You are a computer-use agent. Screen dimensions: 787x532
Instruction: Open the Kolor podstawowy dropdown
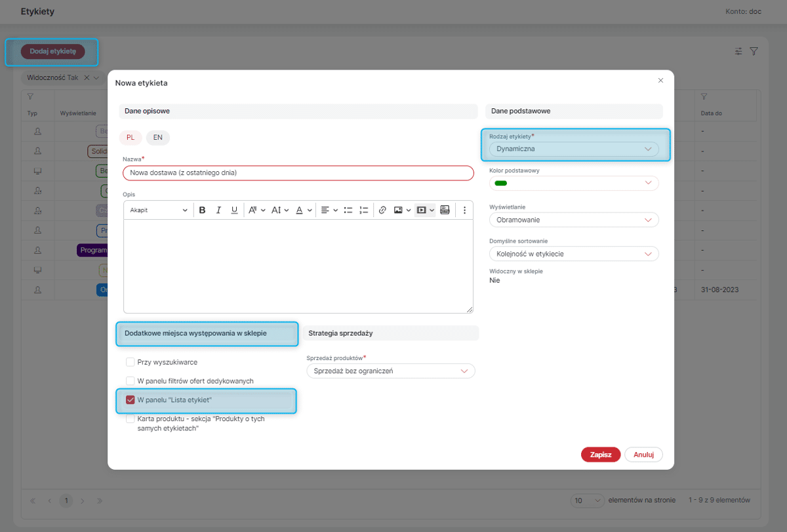pyautogui.click(x=574, y=183)
